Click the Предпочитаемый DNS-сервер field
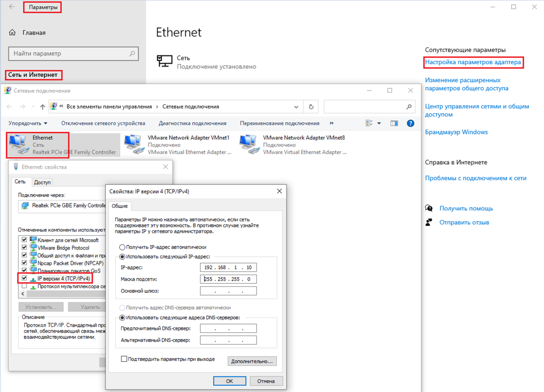 pos(228,328)
